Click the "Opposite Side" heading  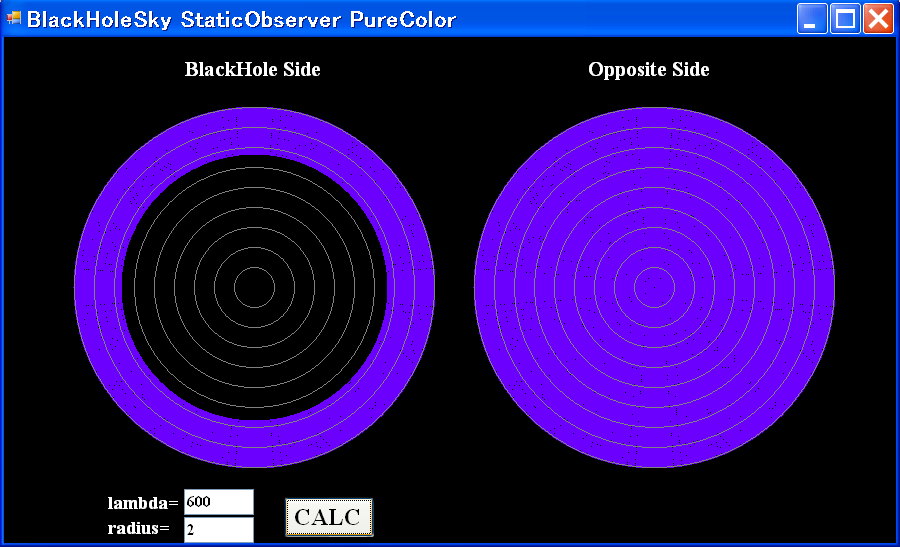tap(649, 69)
